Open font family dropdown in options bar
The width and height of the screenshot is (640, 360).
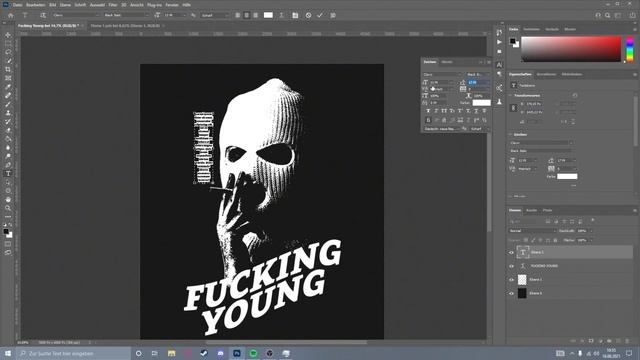pos(76,15)
